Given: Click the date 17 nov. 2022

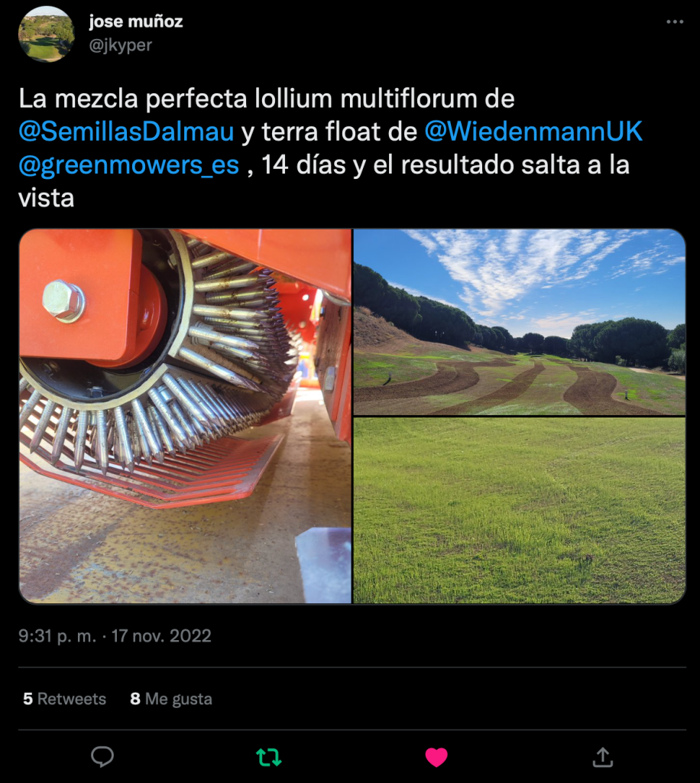Looking at the screenshot, I should coord(161,635).
